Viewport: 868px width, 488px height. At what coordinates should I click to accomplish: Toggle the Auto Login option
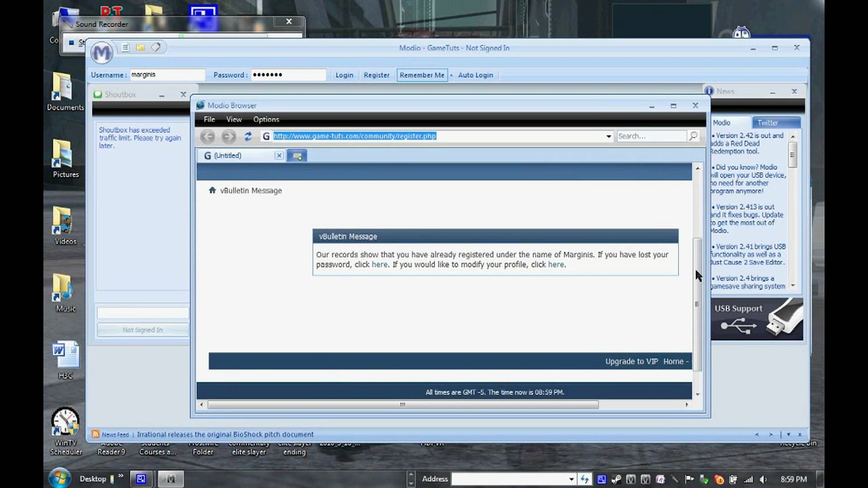tap(475, 75)
